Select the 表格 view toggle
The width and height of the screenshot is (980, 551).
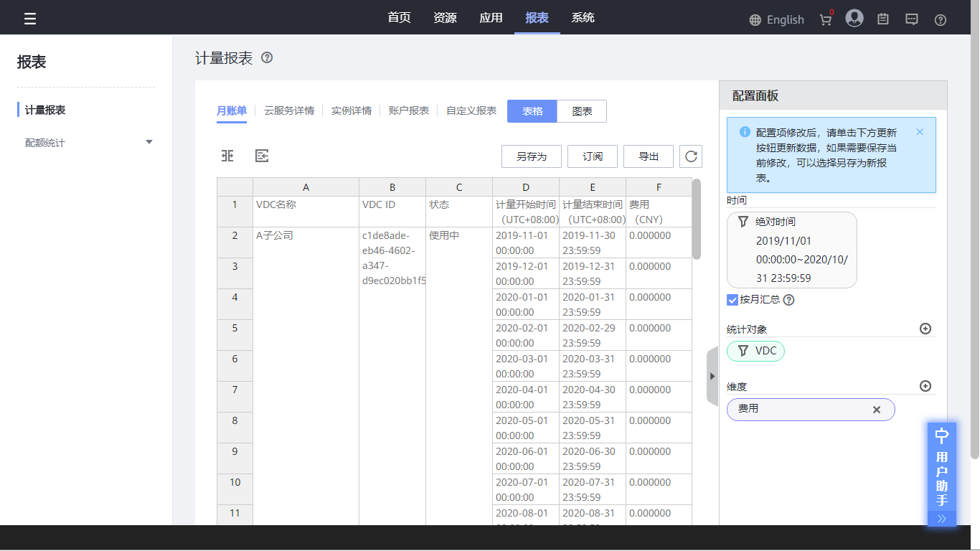pyautogui.click(x=532, y=111)
